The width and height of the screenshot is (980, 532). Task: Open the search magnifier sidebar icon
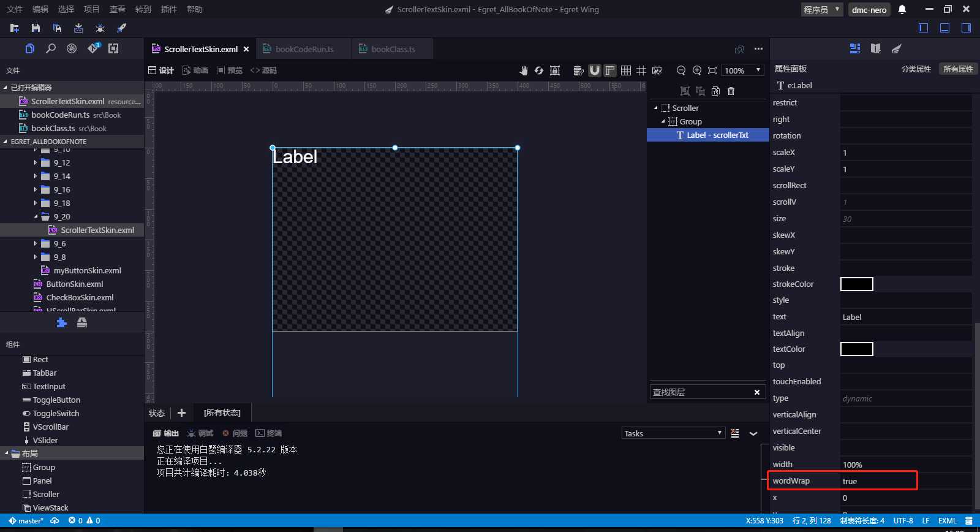pyautogui.click(x=51, y=48)
